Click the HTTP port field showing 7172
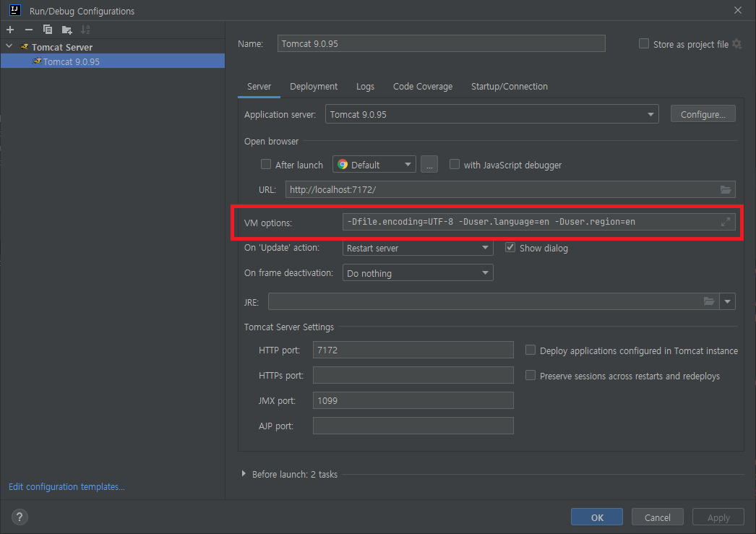 click(413, 350)
